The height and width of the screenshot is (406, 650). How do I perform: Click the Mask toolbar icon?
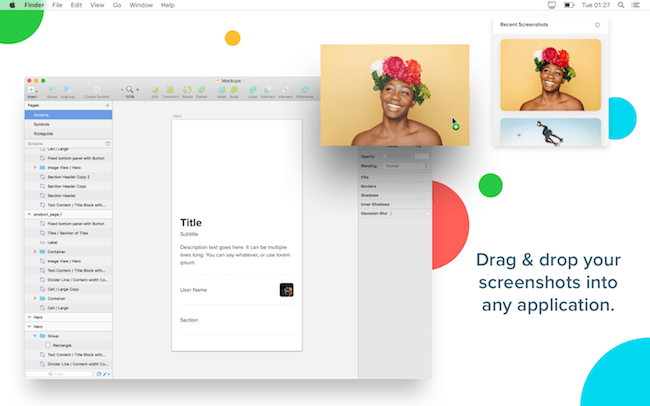point(222,90)
